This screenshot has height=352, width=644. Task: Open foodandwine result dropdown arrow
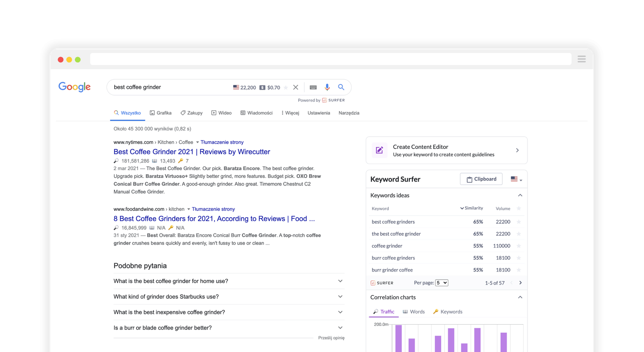pos(188,209)
